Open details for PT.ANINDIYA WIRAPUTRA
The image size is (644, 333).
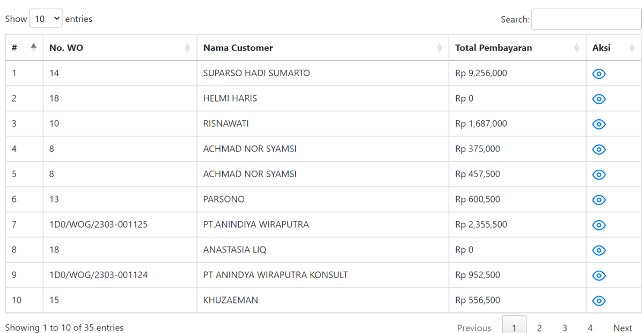[x=599, y=225]
